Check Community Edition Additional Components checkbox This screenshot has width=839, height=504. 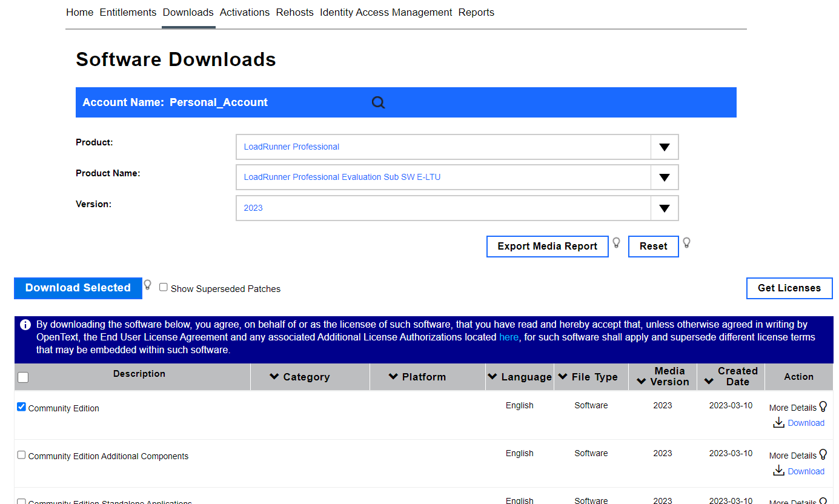(x=22, y=455)
